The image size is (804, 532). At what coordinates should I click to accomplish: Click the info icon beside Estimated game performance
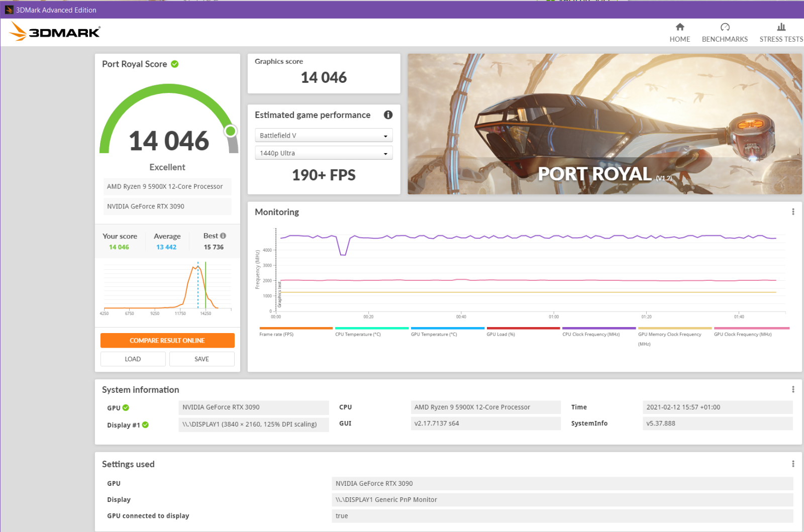[x=388, y=115]
